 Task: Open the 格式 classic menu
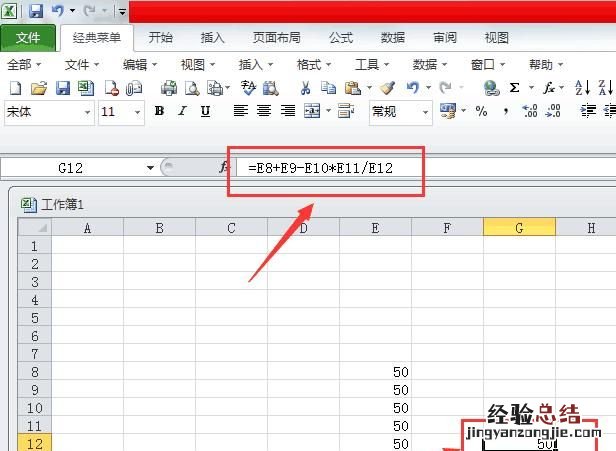click(314, 64)
